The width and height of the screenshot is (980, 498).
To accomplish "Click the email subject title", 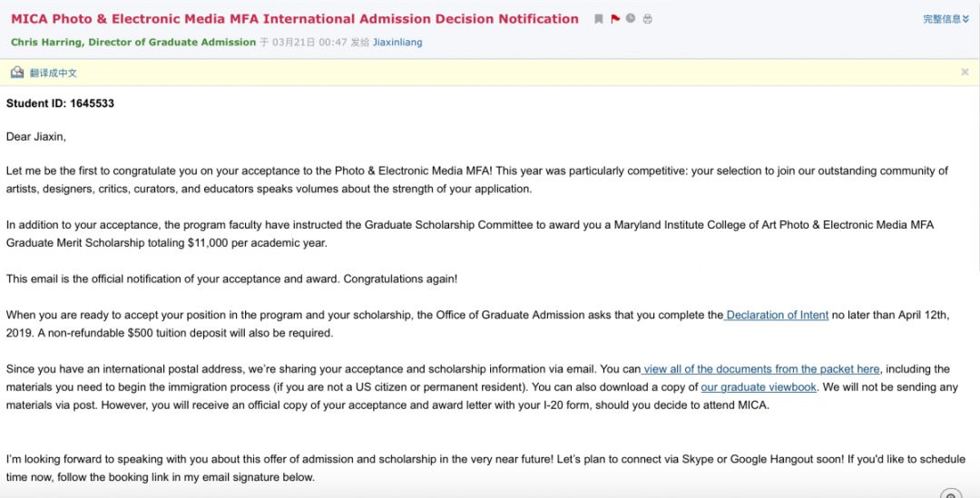I will [x=295, y=19].
